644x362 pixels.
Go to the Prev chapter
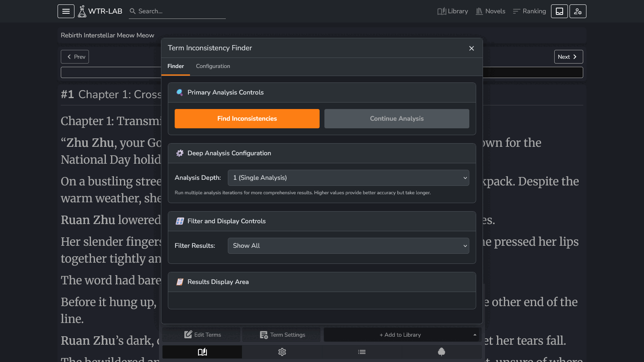coord(75,57)
